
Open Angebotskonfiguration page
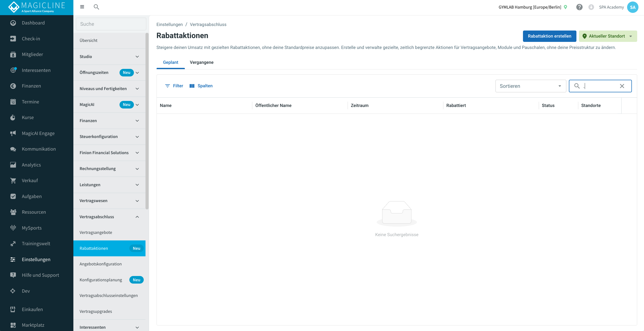coord(109,264)
